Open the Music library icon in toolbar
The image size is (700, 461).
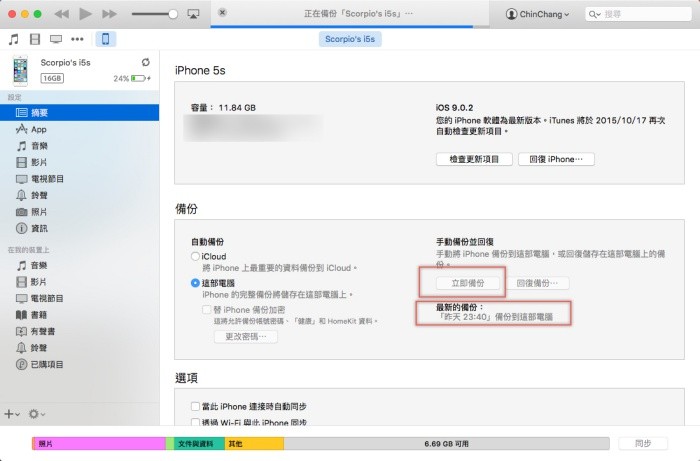click(x=13, y=39)
